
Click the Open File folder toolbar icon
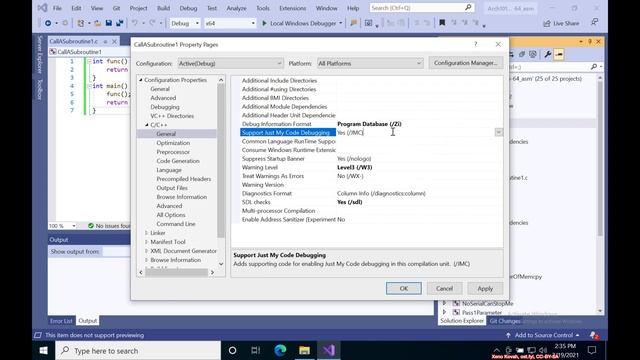click(98, 23)
